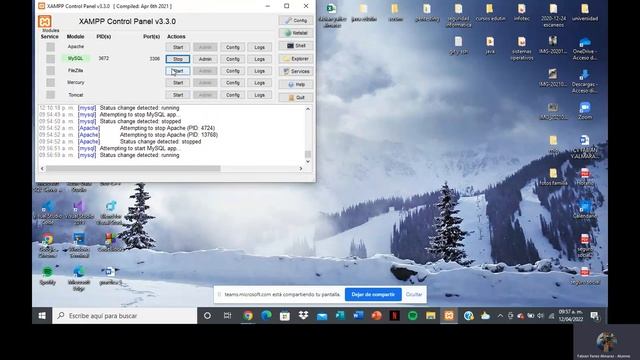This screenshot has width=640, height=360.
Task: Toggle the Tomcat service checkbox
Action: click(50, 95)
